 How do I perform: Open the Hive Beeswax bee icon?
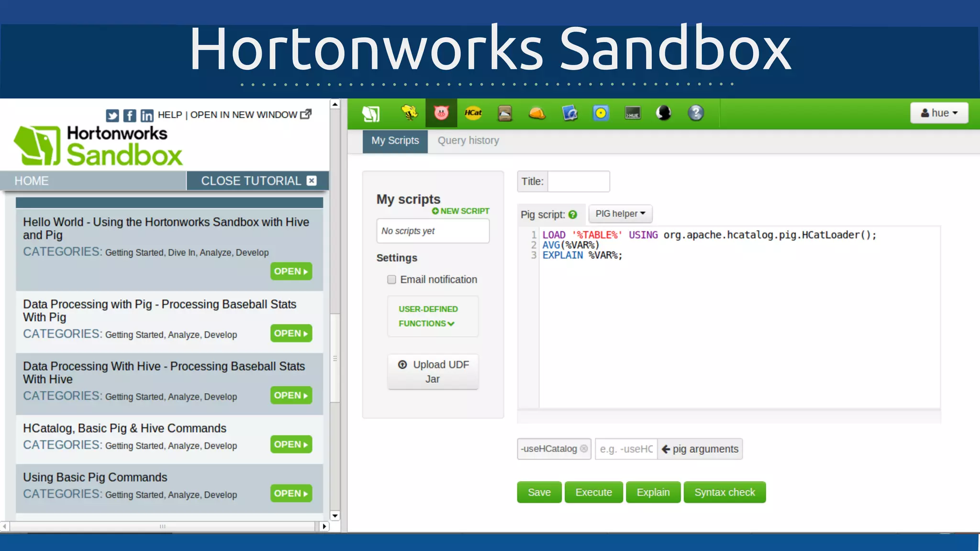tap(409, 113)
